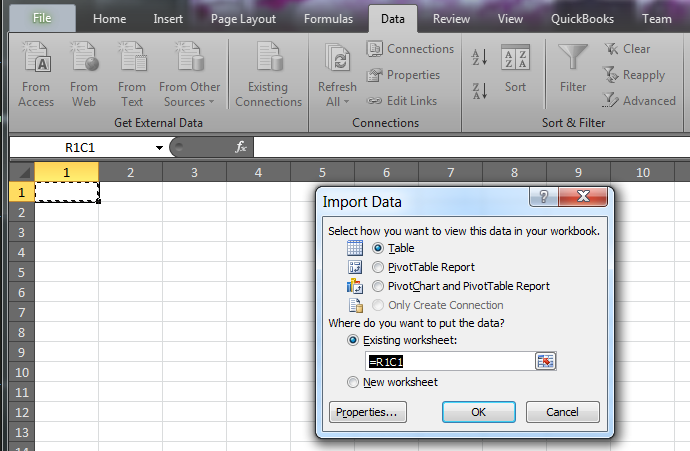Cancel the Import Data dialog
This screenshot has height=451, width=690.
tap(562, 412)
